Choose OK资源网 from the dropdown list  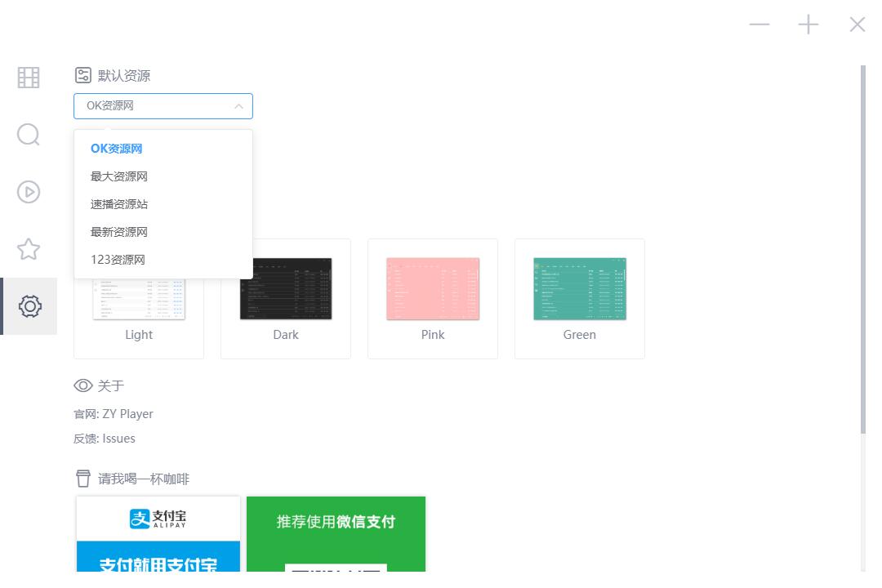point(117,149)
